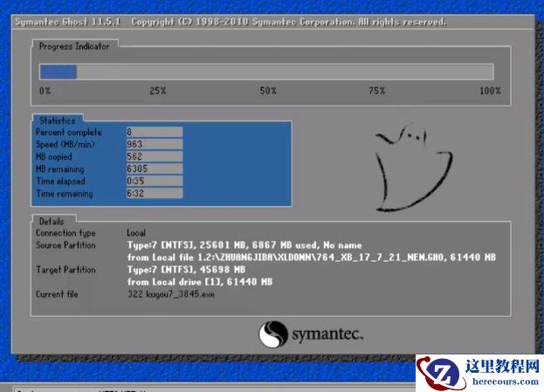
Task: Click the 100% progress scale label
Action: click(x=490, y=91)
